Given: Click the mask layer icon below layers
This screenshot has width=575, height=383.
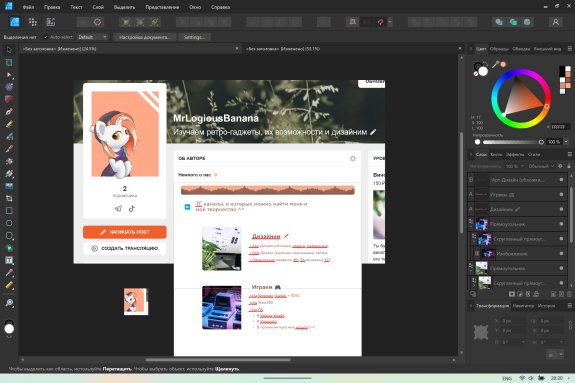Looking at the screenshot, I should click(x=512, y=294).
